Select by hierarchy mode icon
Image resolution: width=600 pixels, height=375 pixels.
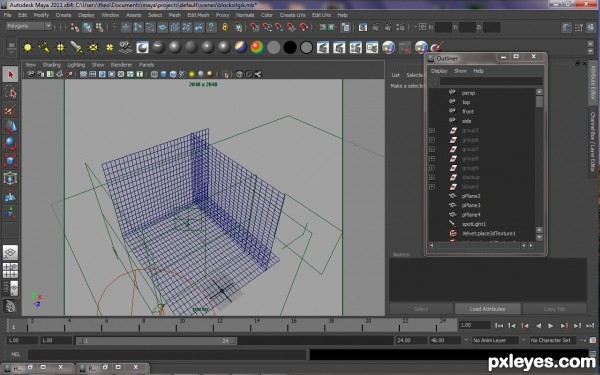(75, 27)
